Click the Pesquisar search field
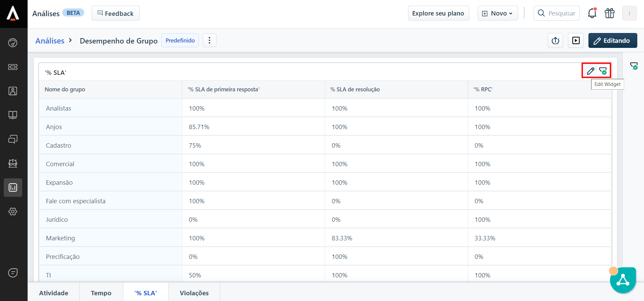 coord(561,13)
